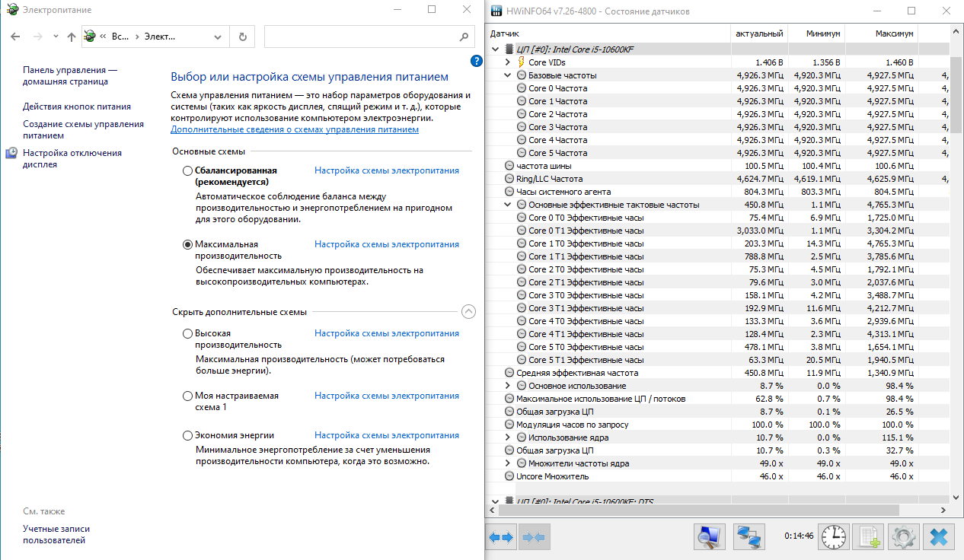Screen dimensions: 964x560
Task: Click the HWiNFO64 title bar app icon
Action: coord(496,11)
